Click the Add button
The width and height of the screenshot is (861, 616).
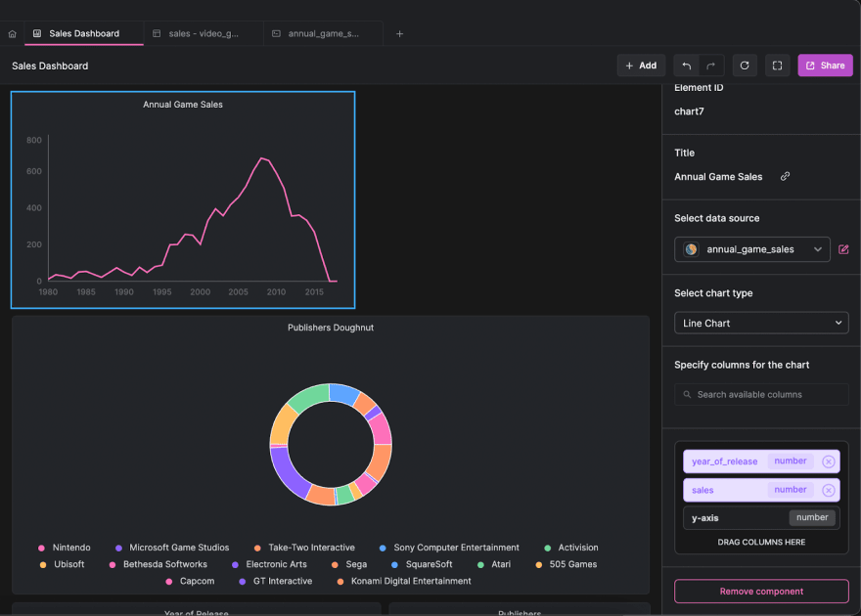[641, 66]
